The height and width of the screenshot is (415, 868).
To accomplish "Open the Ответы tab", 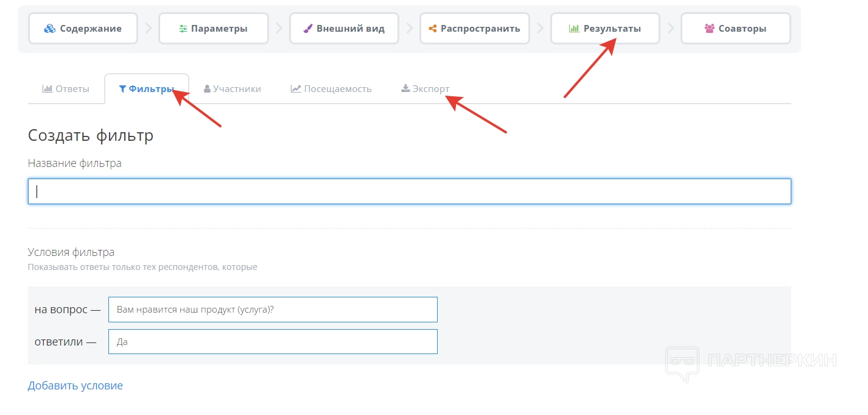I will 66,89.
